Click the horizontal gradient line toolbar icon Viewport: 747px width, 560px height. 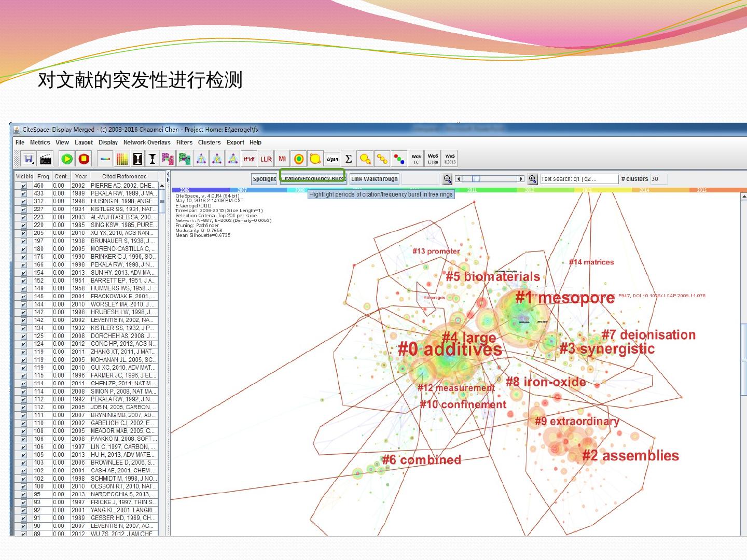(x=105, y=159)
